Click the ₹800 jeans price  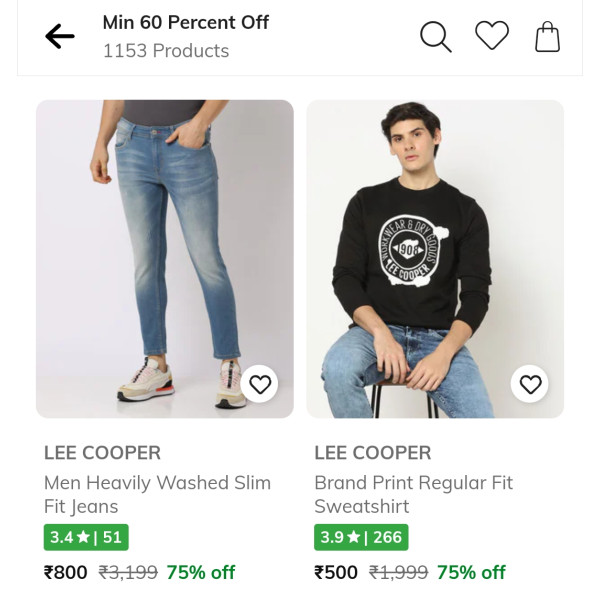click(x=66, y=572)
